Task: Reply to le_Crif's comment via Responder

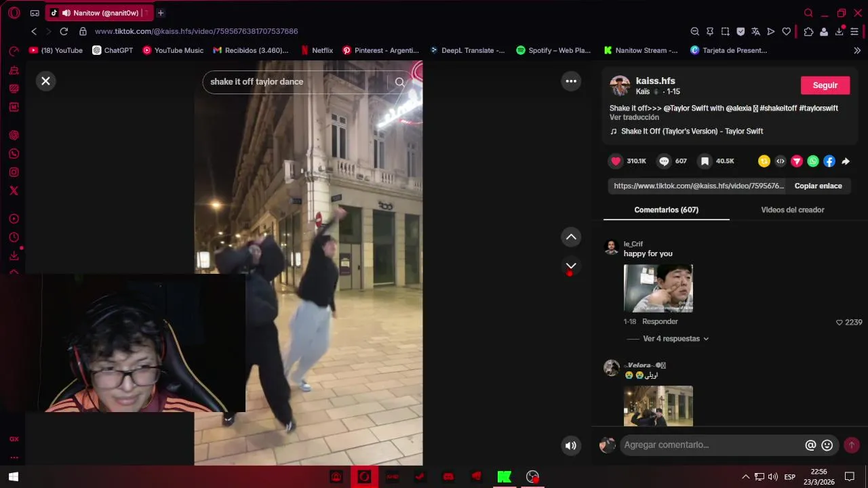Action: (x=660, y=322)
